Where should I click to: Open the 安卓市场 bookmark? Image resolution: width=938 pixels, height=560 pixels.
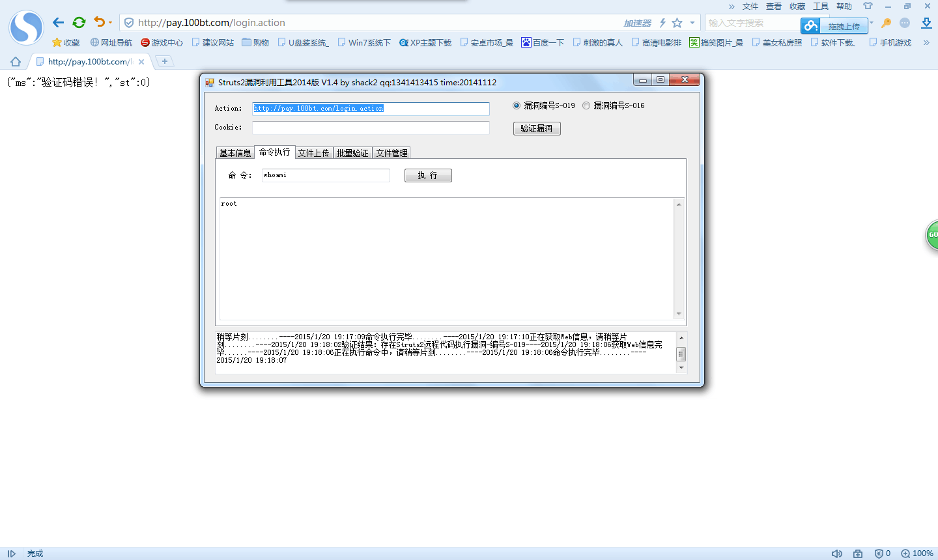click(487, 42)
